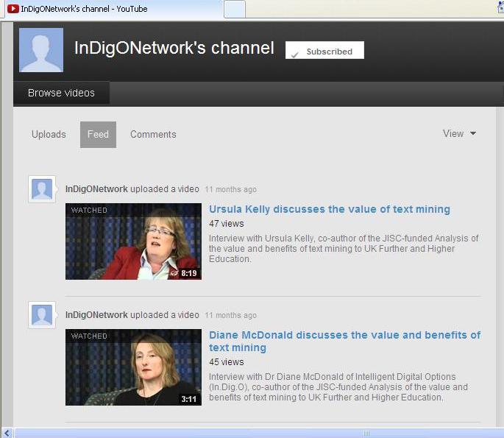Select the InDigONetwork's channel browser tab

pos(113,9)
